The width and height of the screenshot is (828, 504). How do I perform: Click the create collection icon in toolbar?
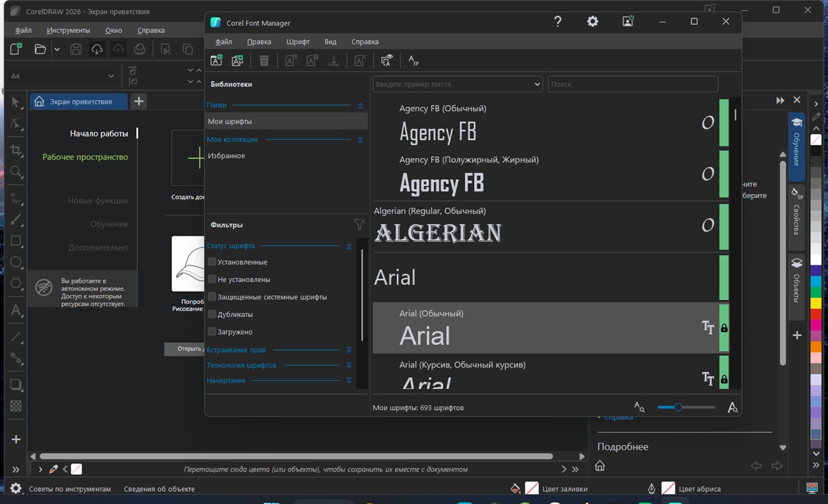point(237,60)
